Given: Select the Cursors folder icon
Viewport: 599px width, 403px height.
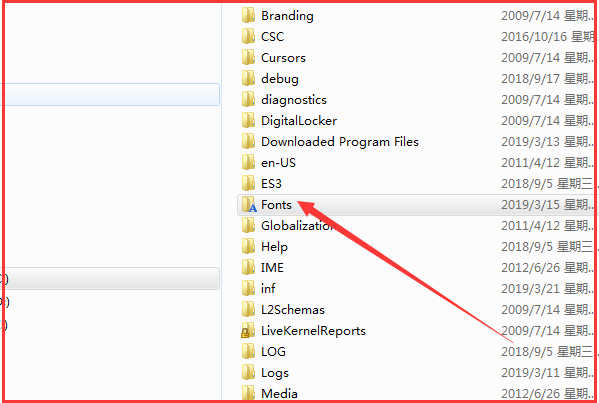Looking at the screenshot, I should tap(248, 58).
